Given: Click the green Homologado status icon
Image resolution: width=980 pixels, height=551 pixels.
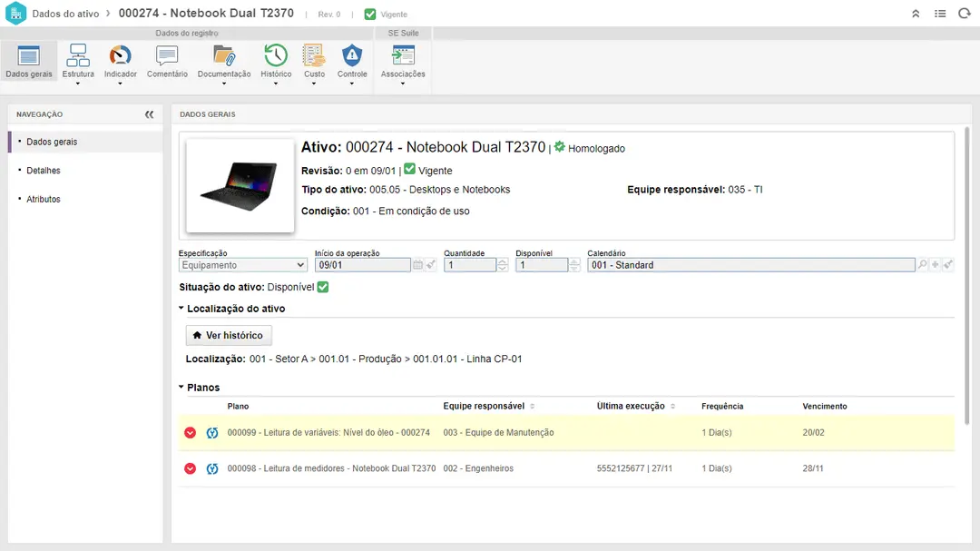Looking at the screenshot, I should pyautogui.click(x=559, y=147).
